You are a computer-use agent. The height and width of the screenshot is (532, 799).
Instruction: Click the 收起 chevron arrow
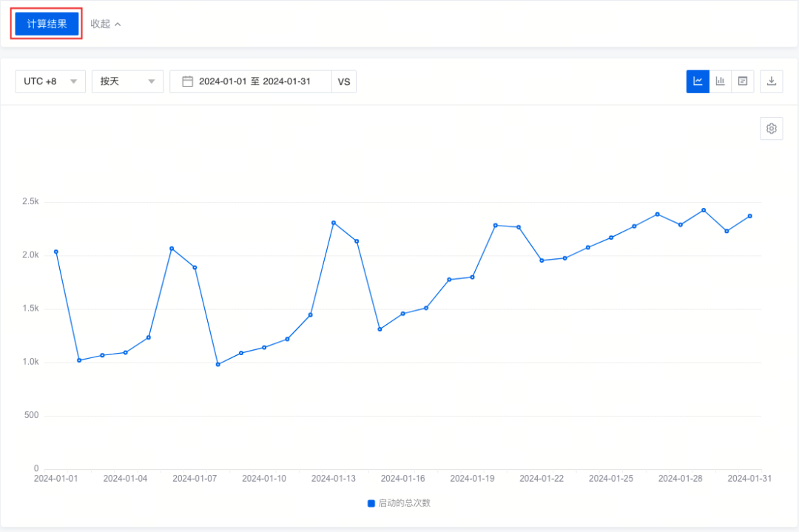tap(118, 24)
